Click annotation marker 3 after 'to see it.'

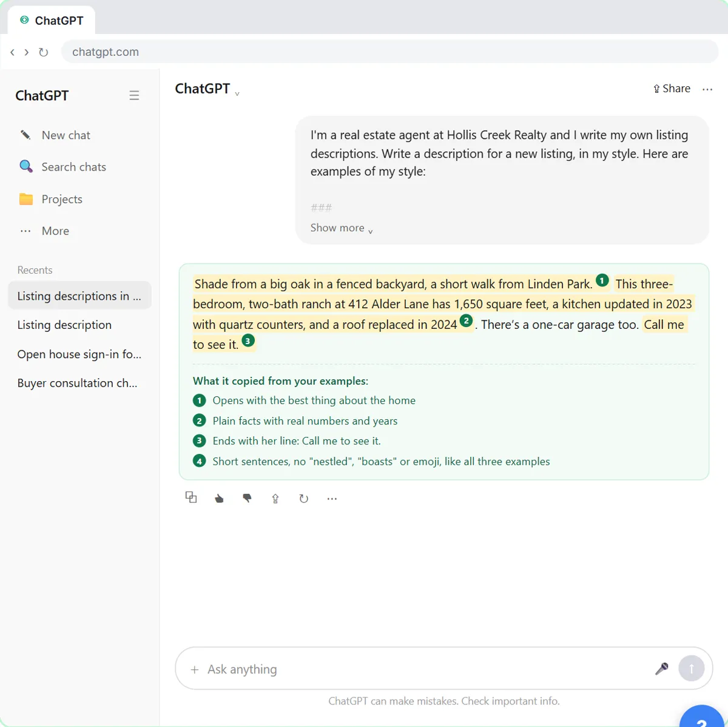click(248, 340)
